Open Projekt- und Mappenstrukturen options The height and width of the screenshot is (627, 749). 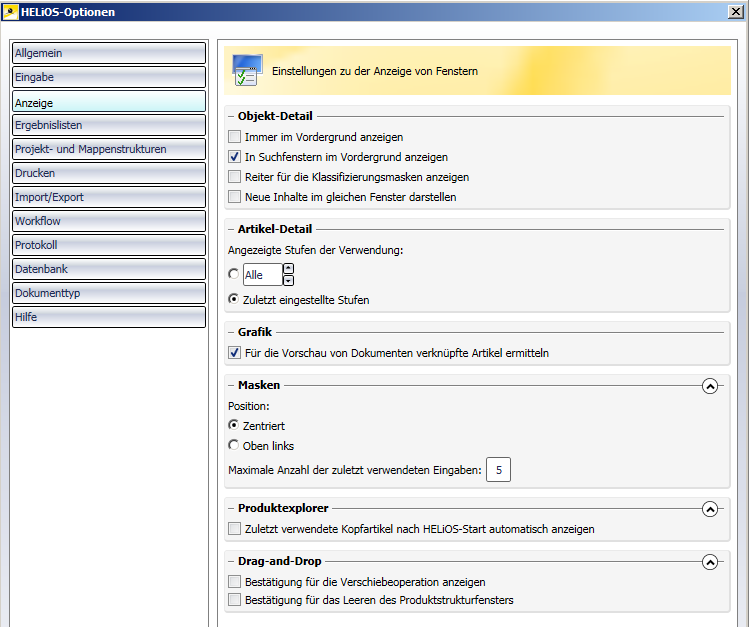109,149
